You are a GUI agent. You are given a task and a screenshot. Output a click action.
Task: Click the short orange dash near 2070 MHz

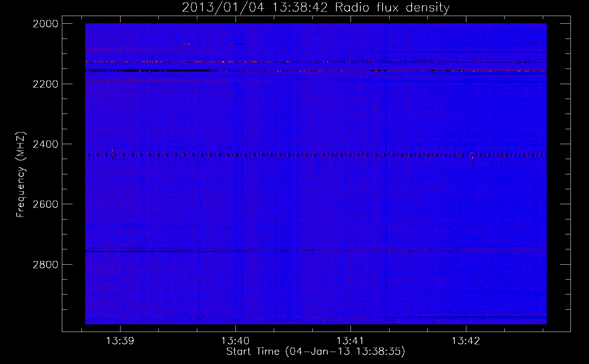(187, 44)
